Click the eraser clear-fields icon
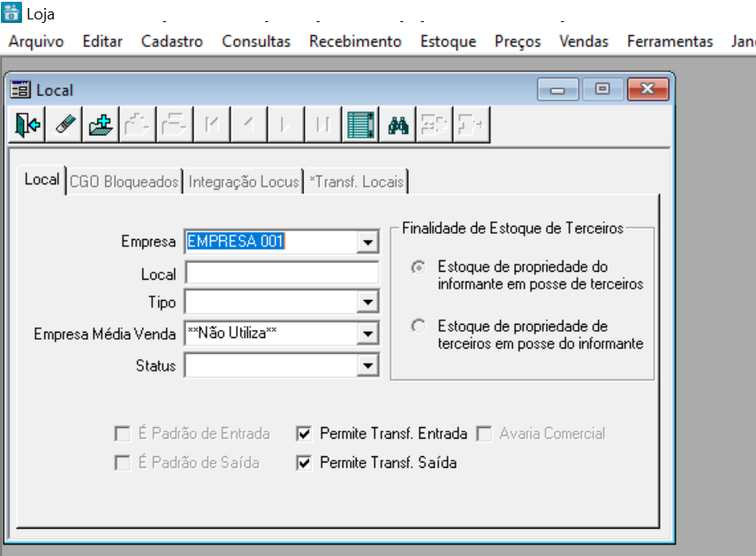This screenshot has height=556, width=756. 64,124
